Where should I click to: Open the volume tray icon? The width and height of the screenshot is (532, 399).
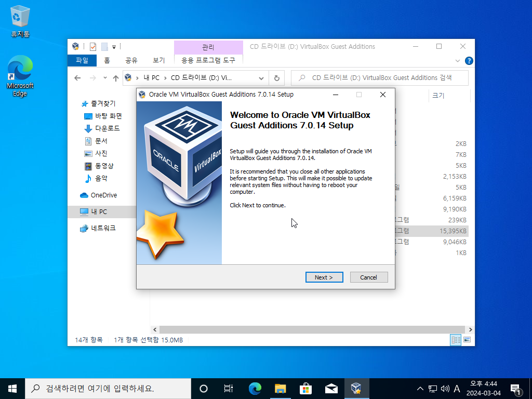pyautogui.click(x=445, y=389)
